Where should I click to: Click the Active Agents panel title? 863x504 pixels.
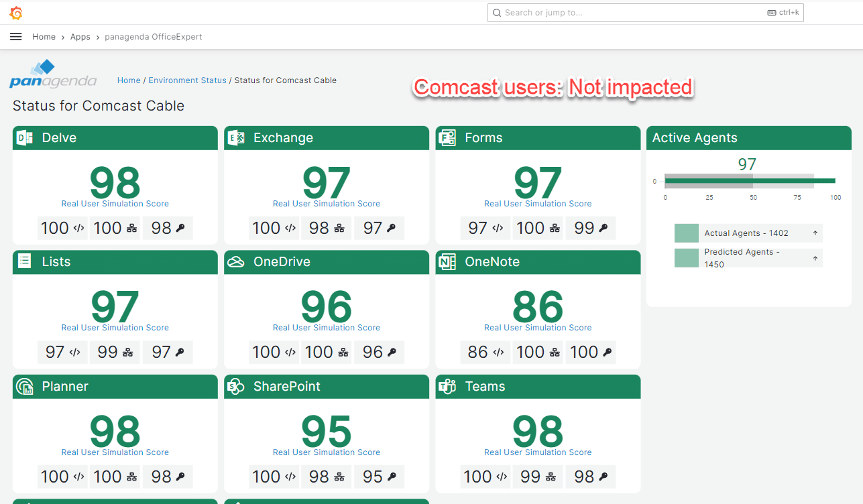click(x=695, y=138)
